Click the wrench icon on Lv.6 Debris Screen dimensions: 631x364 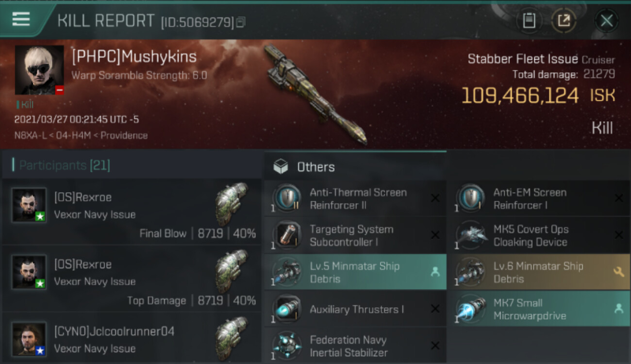click(619, 272)
